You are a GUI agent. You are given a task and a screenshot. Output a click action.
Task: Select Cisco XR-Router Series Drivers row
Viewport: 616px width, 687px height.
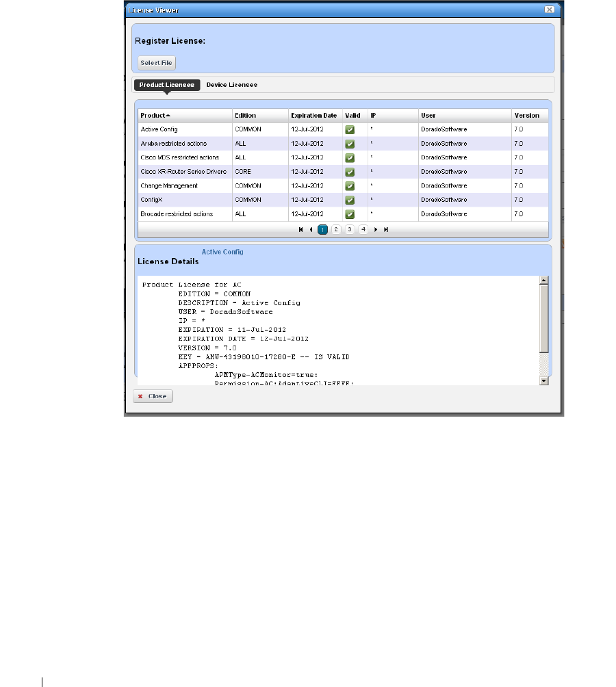(x=343, y=171)
